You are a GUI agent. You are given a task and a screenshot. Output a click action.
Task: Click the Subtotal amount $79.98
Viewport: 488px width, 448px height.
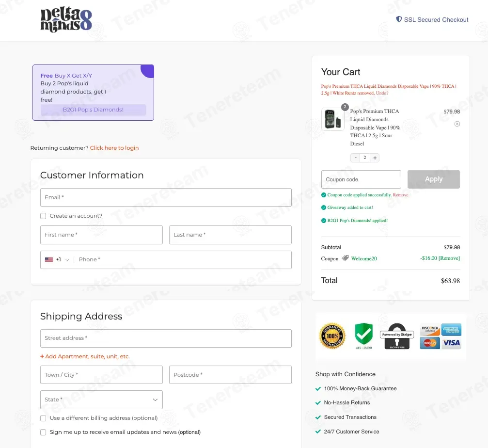pyautogui.click(x=452, y=247)
